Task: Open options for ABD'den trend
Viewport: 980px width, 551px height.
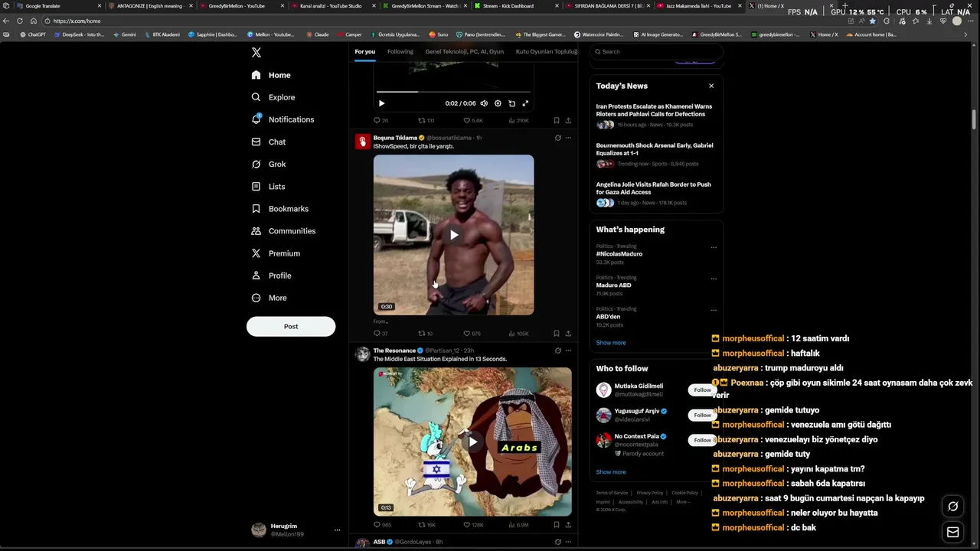Action: [714, 310]
